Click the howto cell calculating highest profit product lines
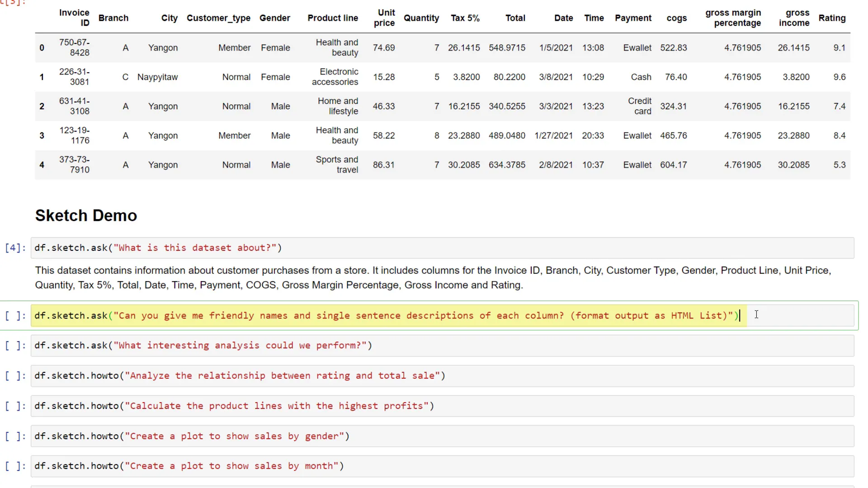 tap(233, 406)
